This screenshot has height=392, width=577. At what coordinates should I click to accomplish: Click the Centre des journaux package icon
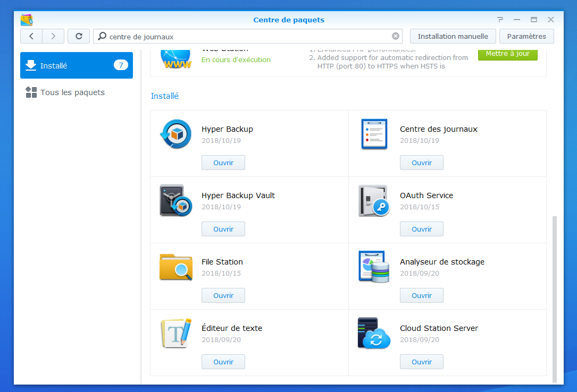[x=374, y=134]
